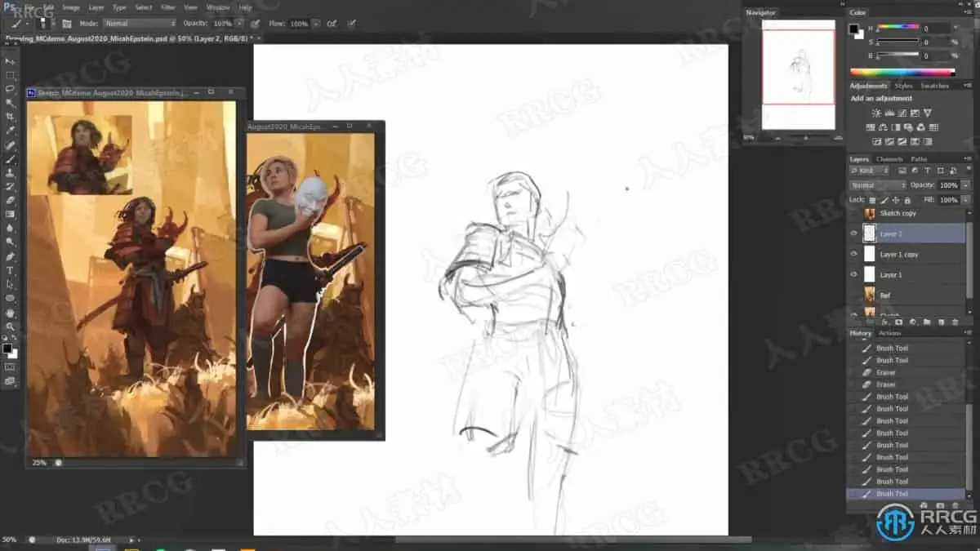This screenshot has height=551, width=980.
Task: Open the Opacity slider arrow in options bar
Action: coord(242,24)
